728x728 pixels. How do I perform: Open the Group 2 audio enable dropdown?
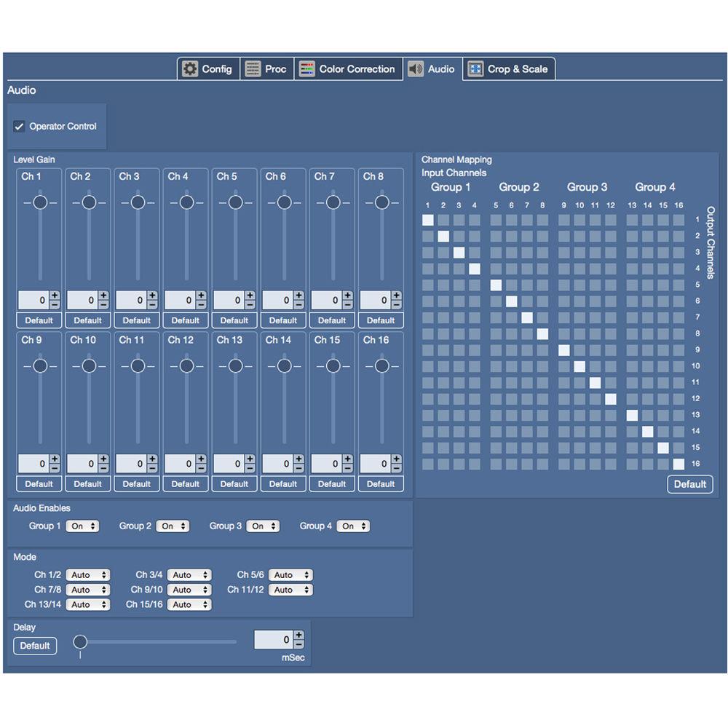(173, 526)
